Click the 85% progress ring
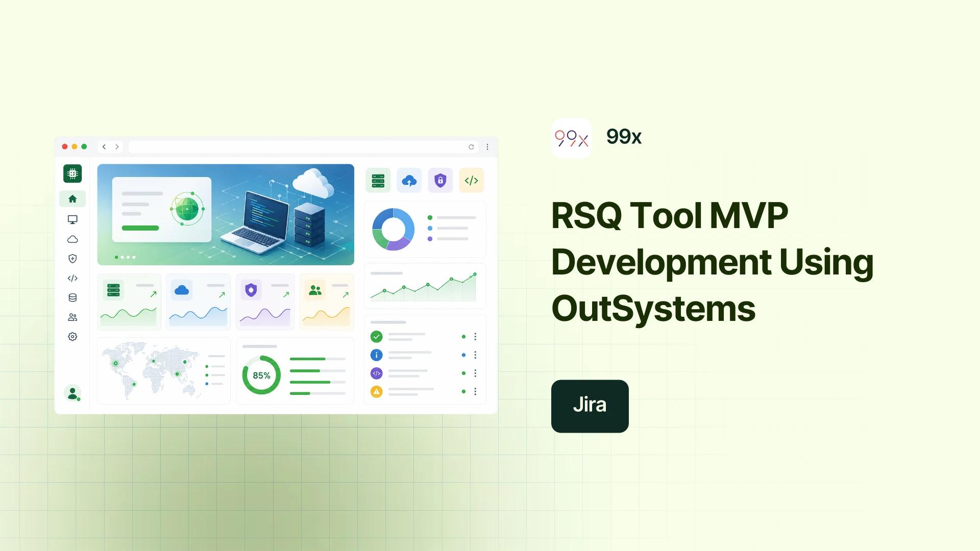 (261, 375)
